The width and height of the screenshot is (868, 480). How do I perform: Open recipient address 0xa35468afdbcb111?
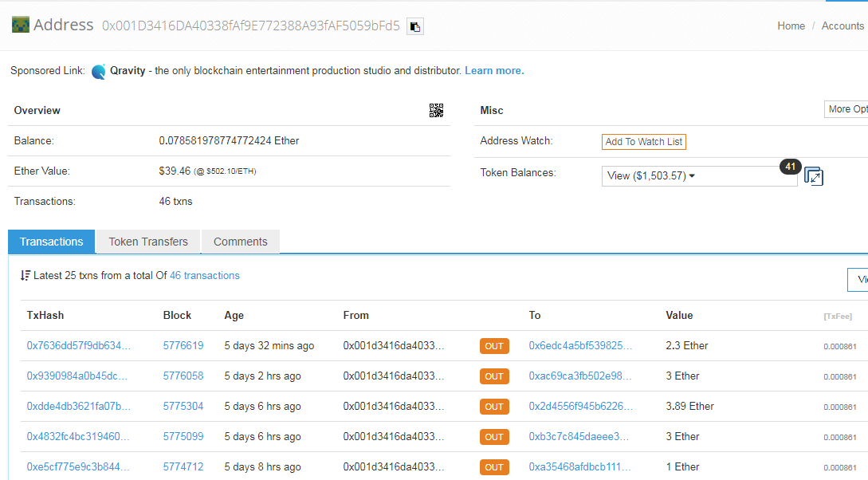tap(579, 466)
